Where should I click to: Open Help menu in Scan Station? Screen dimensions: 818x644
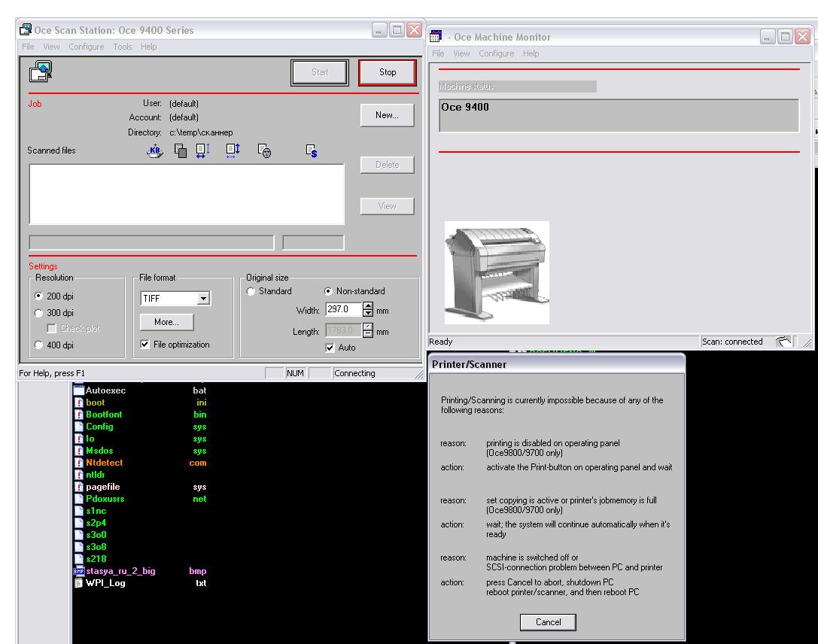[x=149, y=47]
